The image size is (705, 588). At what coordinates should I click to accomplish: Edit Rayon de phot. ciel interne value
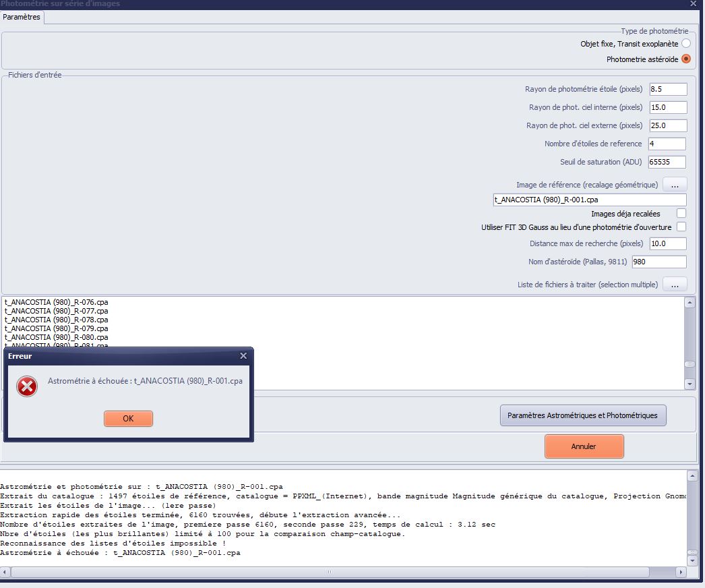tap(667, 107)
